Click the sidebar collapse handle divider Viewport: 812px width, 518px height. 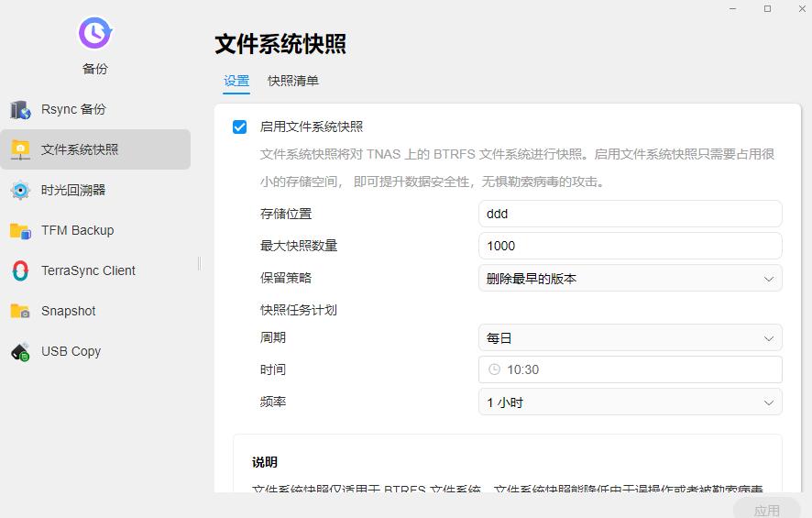(x=200, y=263)
